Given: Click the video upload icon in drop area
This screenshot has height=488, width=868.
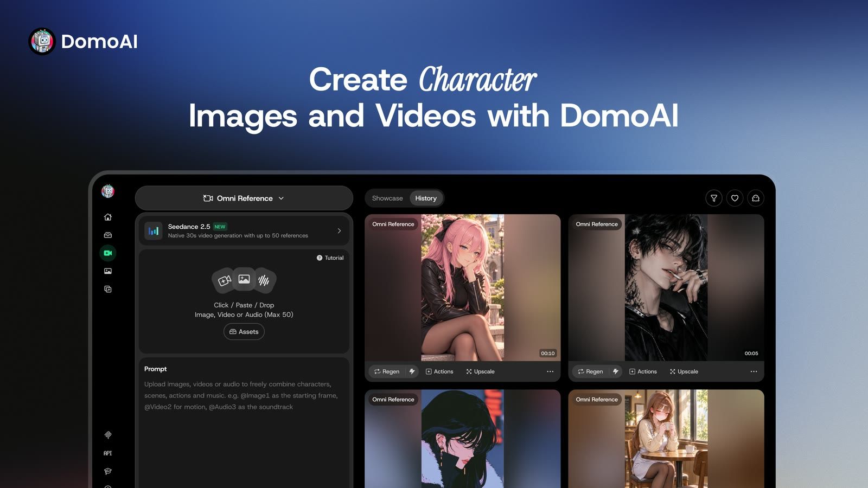Looking at the screenshot, I should 224,280.
